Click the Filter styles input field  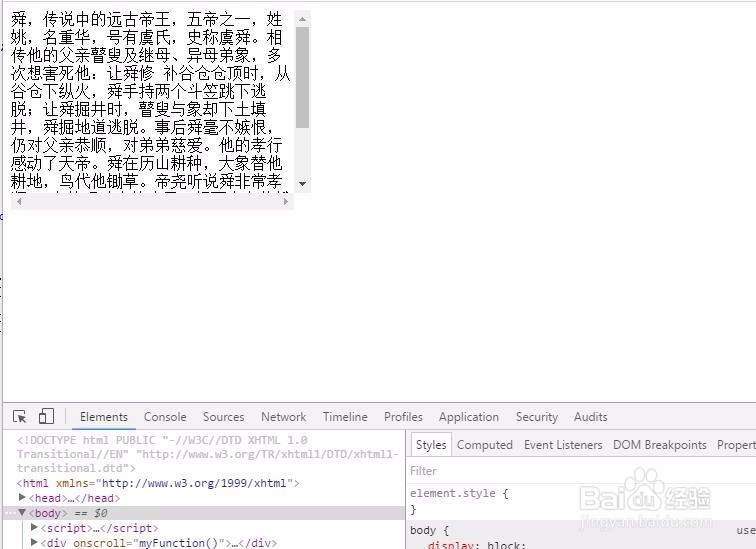pyautogui.click(x=581, y=471)
